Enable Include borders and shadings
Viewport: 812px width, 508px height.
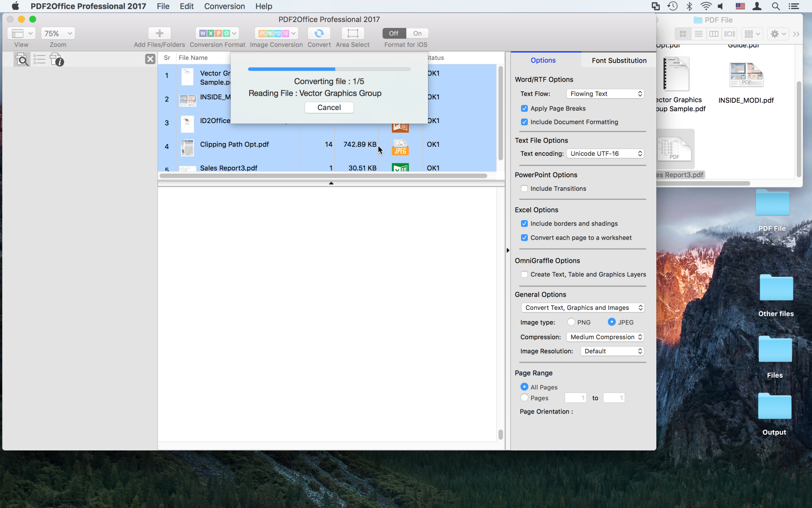[x=525, y=223]
